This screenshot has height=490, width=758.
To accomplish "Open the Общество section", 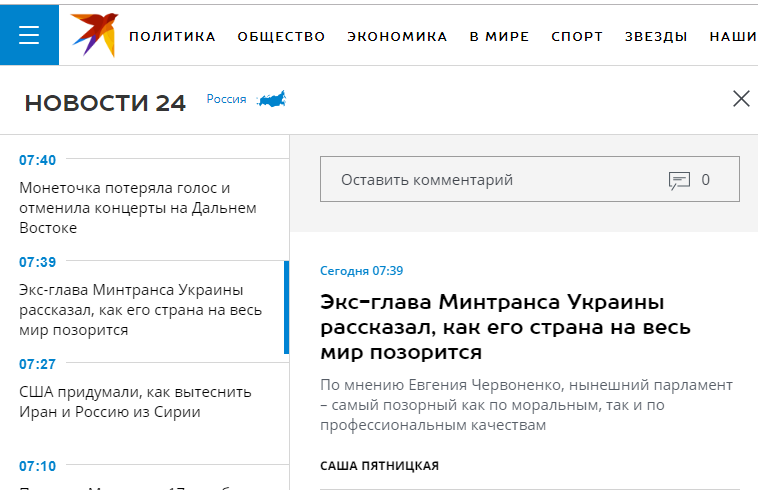I will tap(281, 37).
